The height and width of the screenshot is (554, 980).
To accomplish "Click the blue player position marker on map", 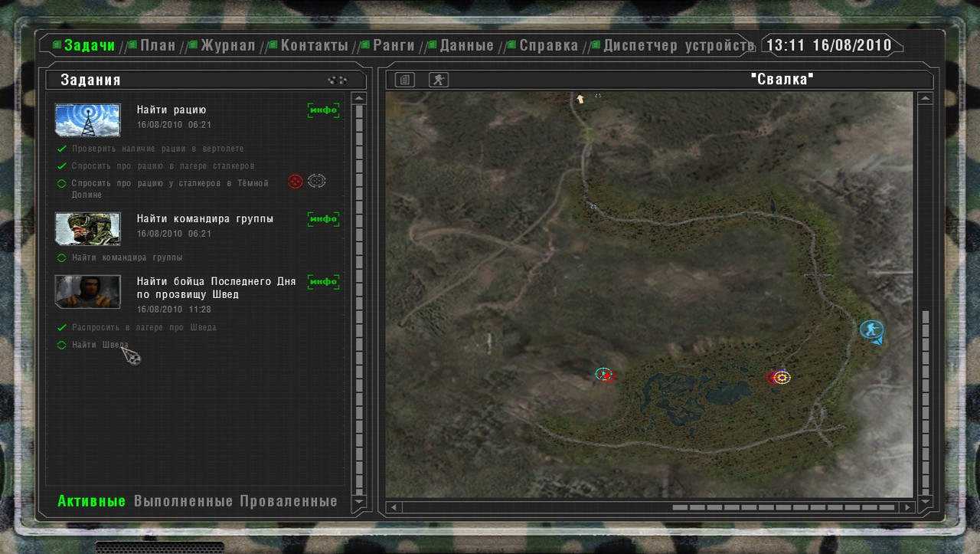I will pos(872,331).
